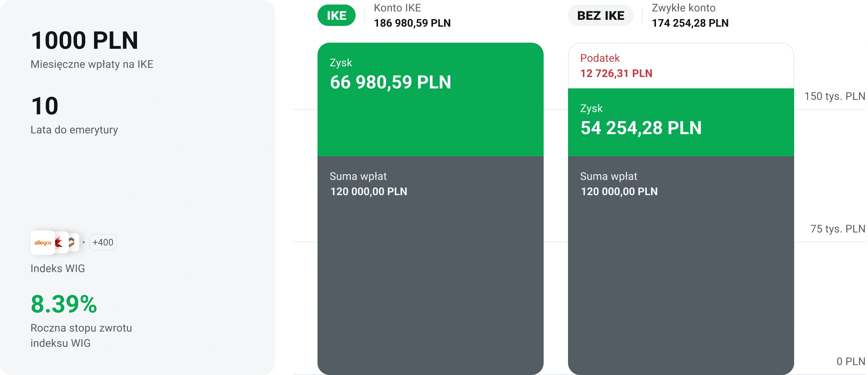Screen dimensions: 868x375
Task: Click the Allegro company logo
Action: [x=43, y=243]
